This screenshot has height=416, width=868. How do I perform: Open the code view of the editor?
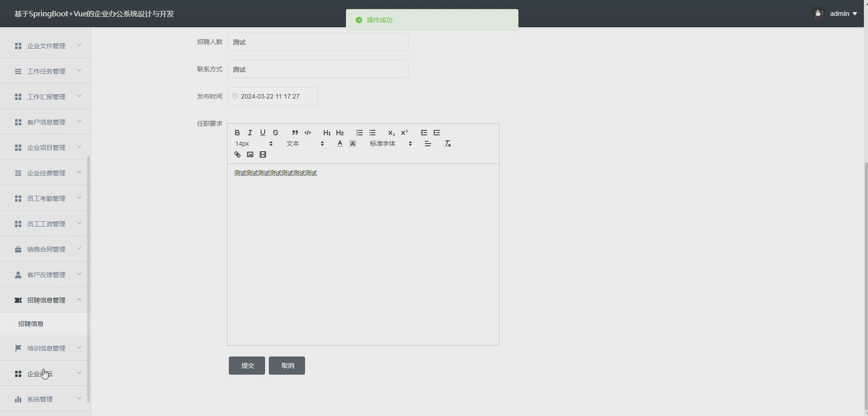click(x=308, y=133)
